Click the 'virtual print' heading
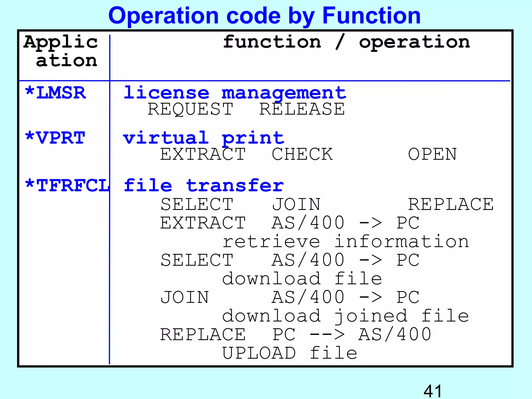This screenshot has width=532, height=399. [x=203, y=138]
